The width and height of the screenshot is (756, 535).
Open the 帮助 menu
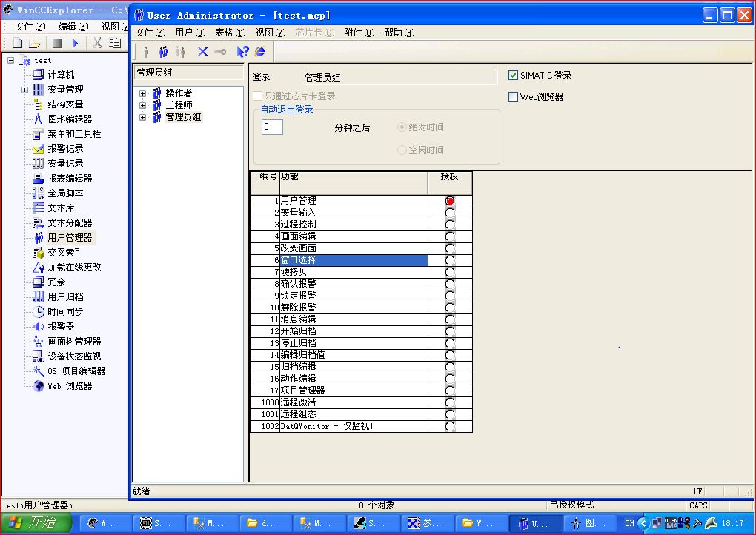(x=399, y=33)
